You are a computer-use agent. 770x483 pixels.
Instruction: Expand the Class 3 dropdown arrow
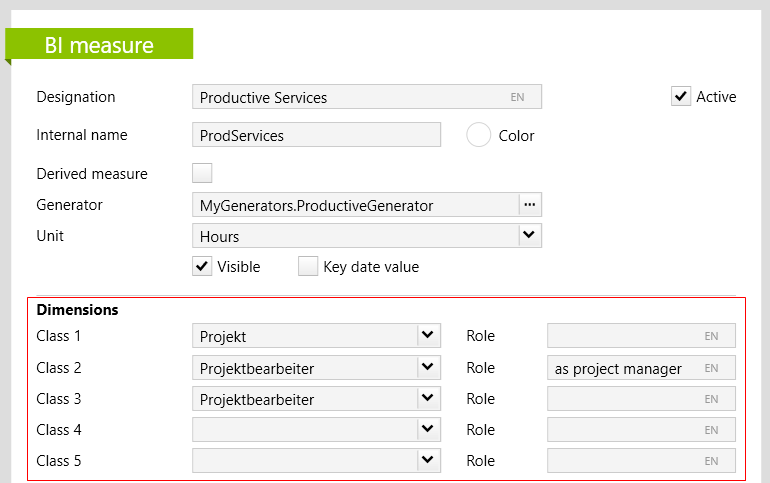coord(428,399)
